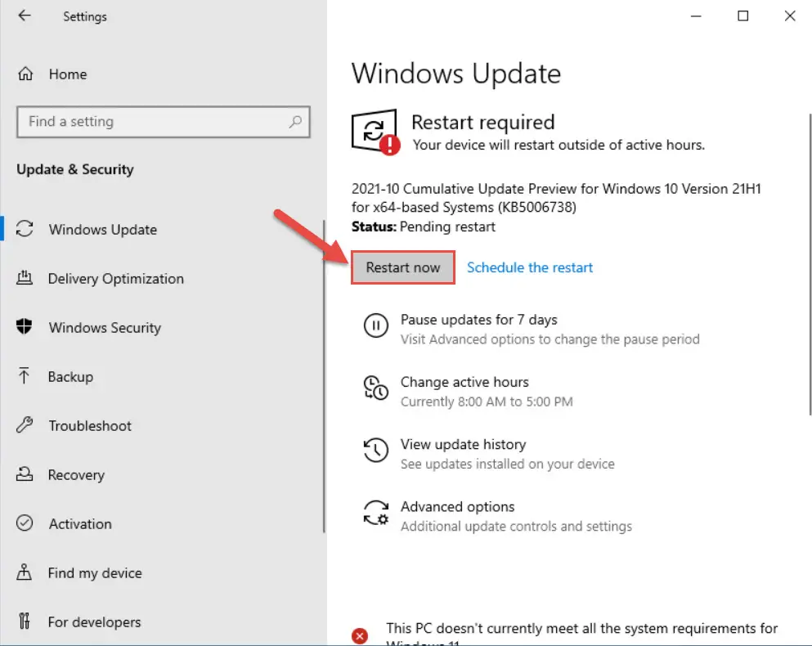Select Pause updates for 7 days
The width and height of the screenshot is (812, 646).
point(479,320)
